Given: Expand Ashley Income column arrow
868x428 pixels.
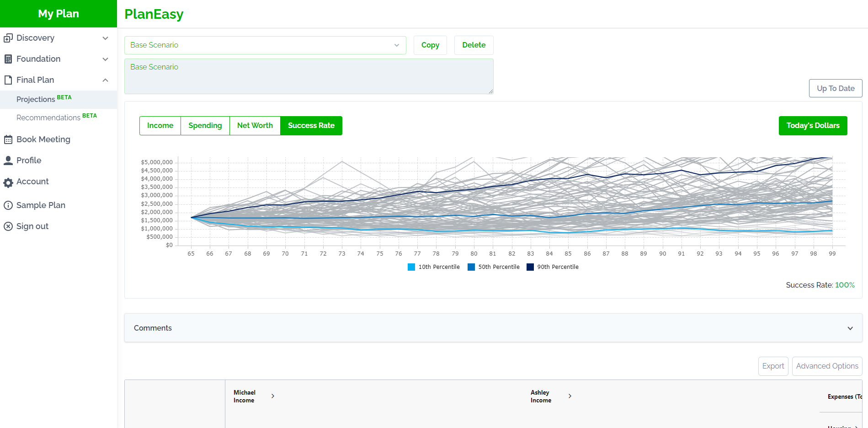Looking at the screenshot, I should [x=570, y=396].
